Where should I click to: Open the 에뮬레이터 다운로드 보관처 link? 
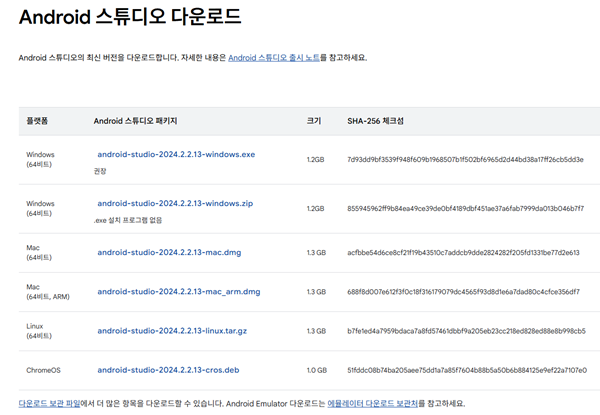click(x=372, y=404)
